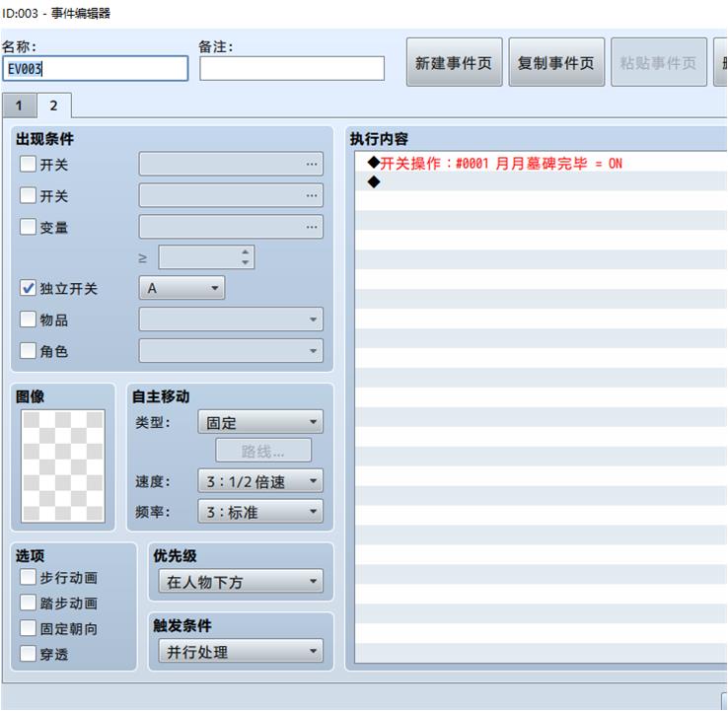Image resolution: width=728 pixels, height=711 pixels.
Task: Click the 图像 checkerboard preview box
Action: [63, 466]
